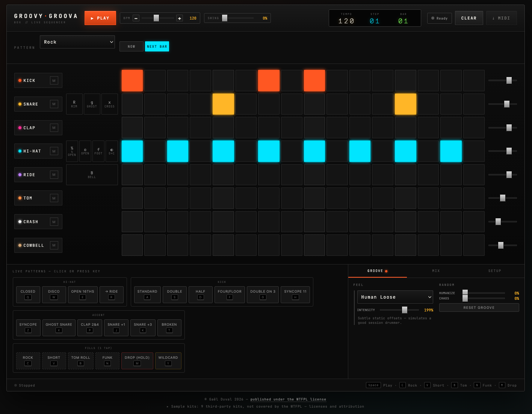Switch to the Setup tab

(495, 271)
